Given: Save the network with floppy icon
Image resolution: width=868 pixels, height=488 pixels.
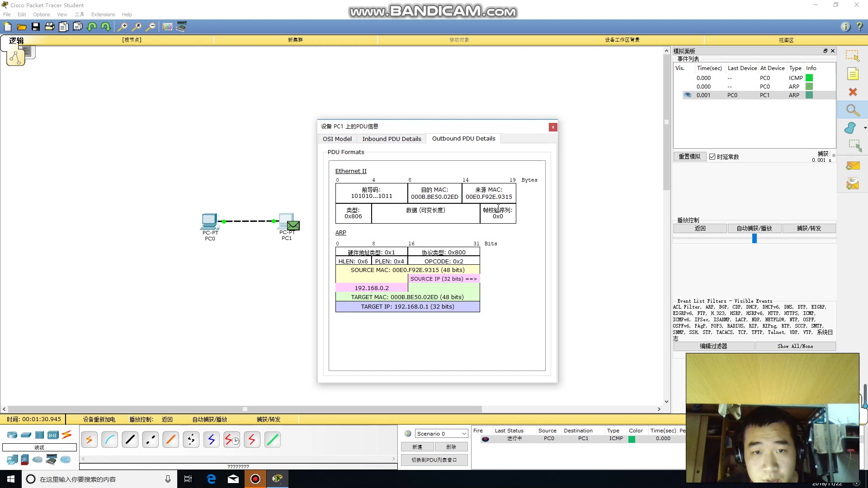Looking at the screenshot, I should (36, 27).
